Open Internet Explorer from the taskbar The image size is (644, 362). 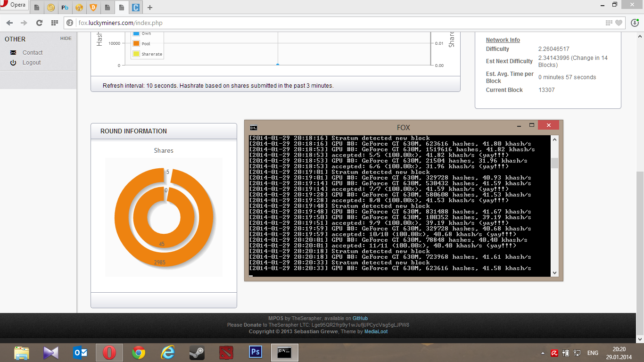pyautogui.click(x=168, y=353)
